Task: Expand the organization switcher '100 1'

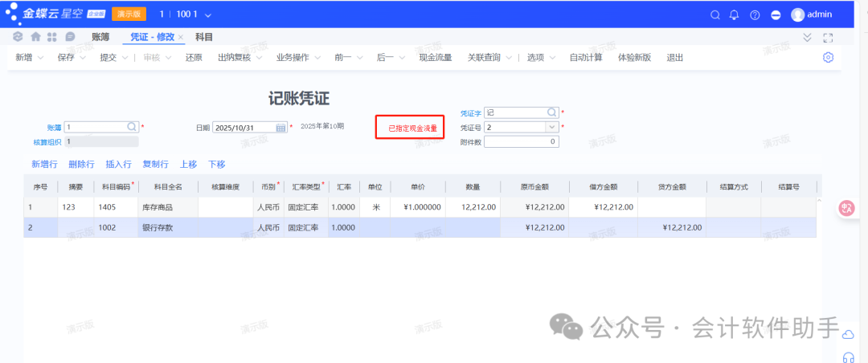Action: coord(208,15)
